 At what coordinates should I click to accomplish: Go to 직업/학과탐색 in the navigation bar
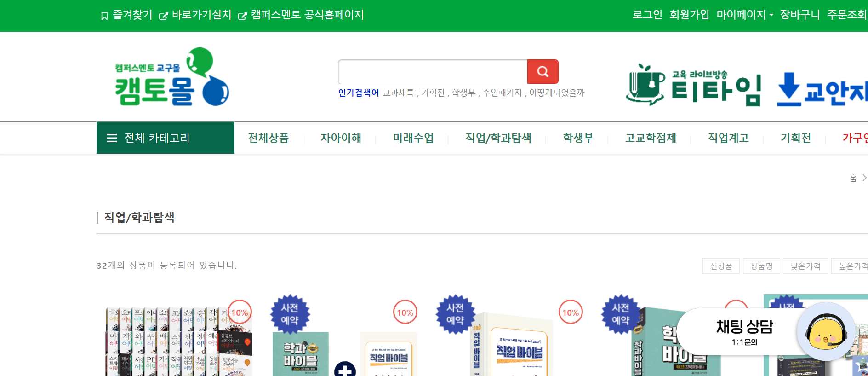498,138
